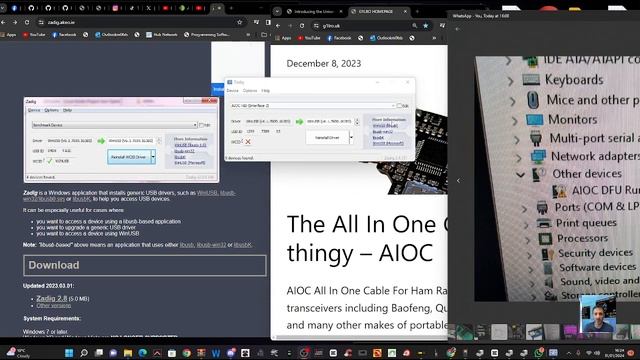Switch to the TikTok tab in left browser
Viewport: 640px width, 360px height.
point(132,8)
